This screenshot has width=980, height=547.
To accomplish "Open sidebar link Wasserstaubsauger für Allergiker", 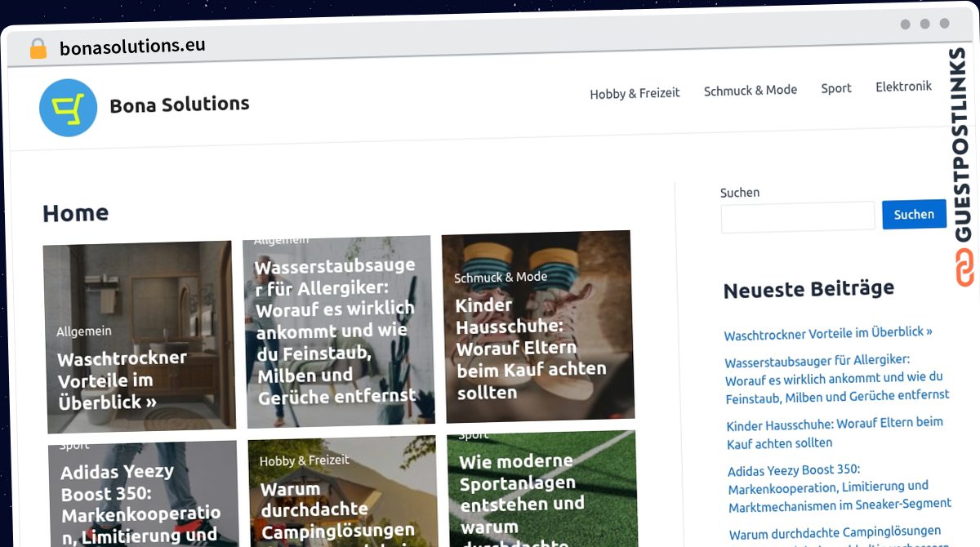I will point(836,377).
